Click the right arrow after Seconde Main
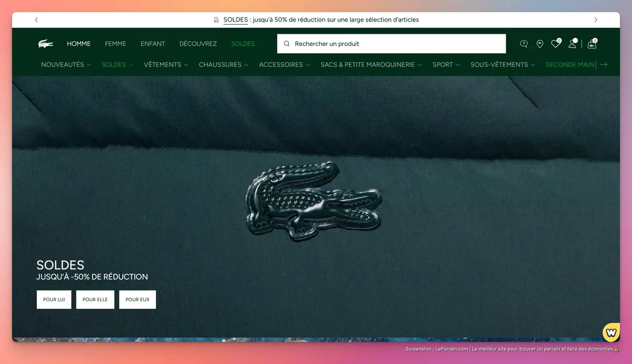632x364 pixels. [604, 64]
